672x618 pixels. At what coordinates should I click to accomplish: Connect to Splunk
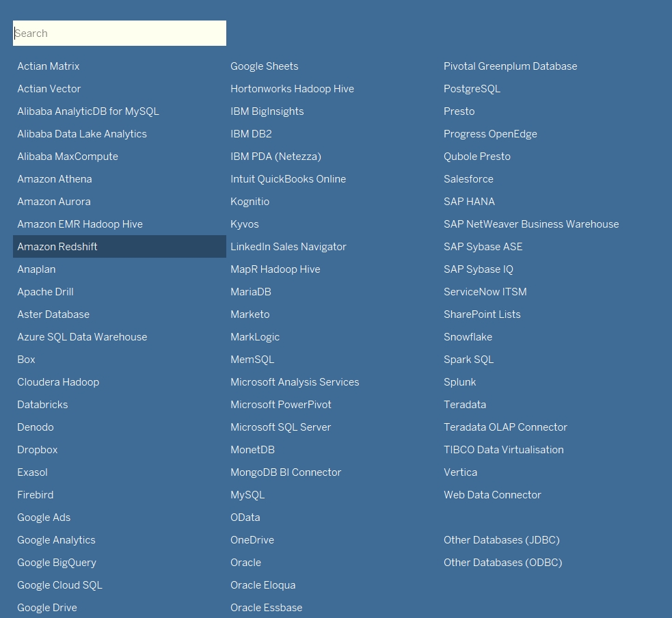pyautogui.click(x=460, y=381)
